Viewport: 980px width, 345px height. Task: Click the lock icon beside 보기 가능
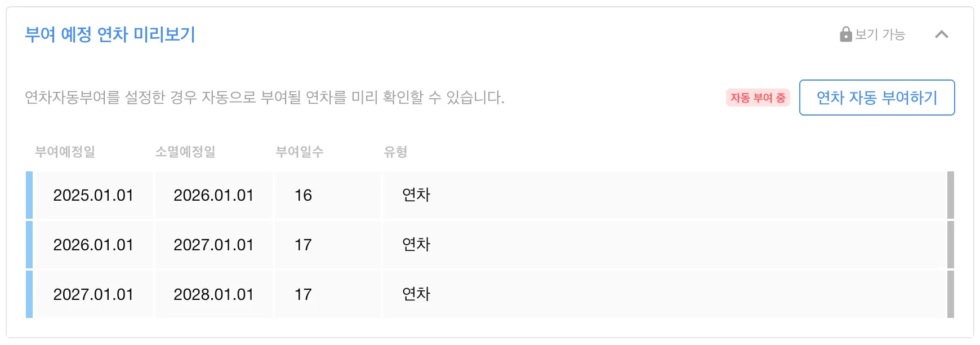845,34
